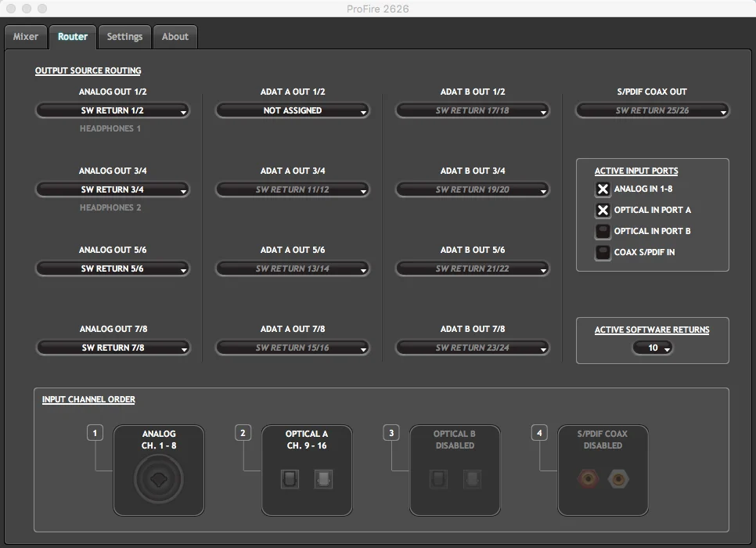756x548 pixels.
Task: Click the left Optical B port icon
Action: [438, 479]
